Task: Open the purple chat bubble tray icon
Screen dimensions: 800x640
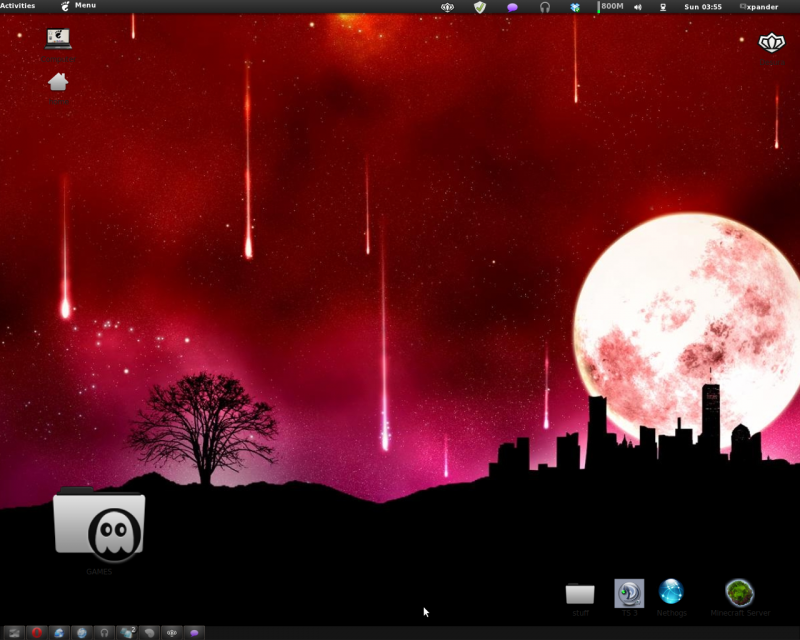Action: pyautogui.click(x=512, y=7)
